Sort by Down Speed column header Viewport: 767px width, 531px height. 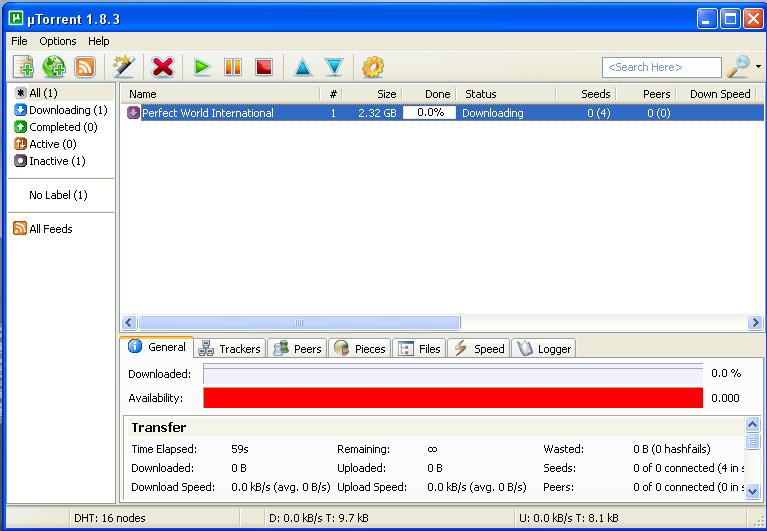(x=716, y=94)
